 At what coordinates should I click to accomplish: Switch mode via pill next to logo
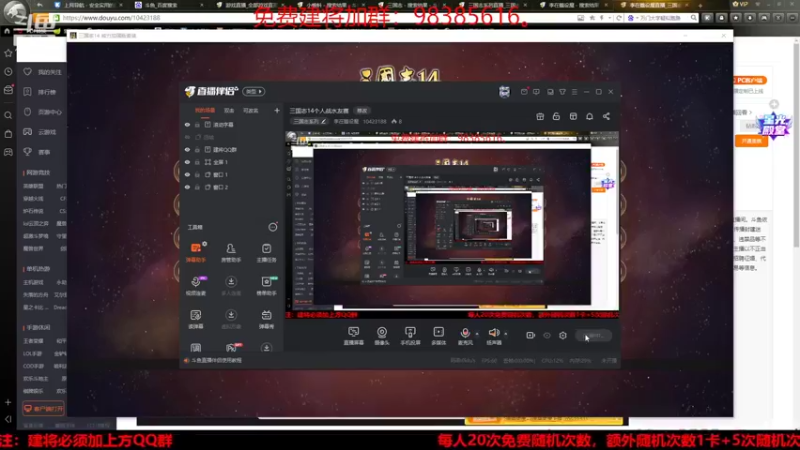coord(254,91)
